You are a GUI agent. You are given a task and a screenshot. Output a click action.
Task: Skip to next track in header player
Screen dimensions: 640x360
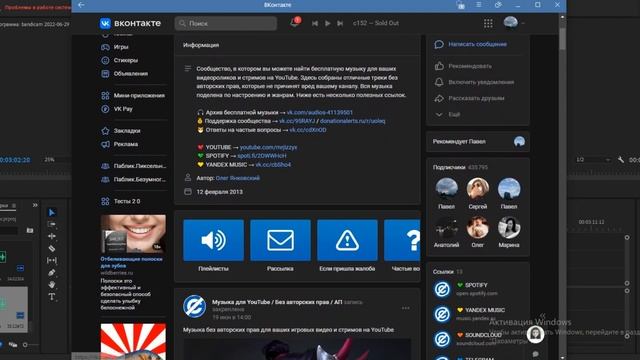[340, 23]
